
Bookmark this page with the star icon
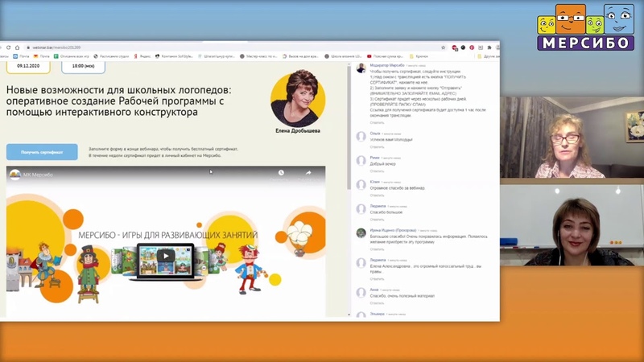(x=444, y=47)
